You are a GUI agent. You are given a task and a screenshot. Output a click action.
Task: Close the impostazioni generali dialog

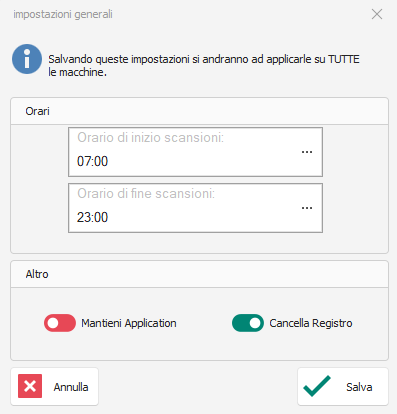point(377,14)
